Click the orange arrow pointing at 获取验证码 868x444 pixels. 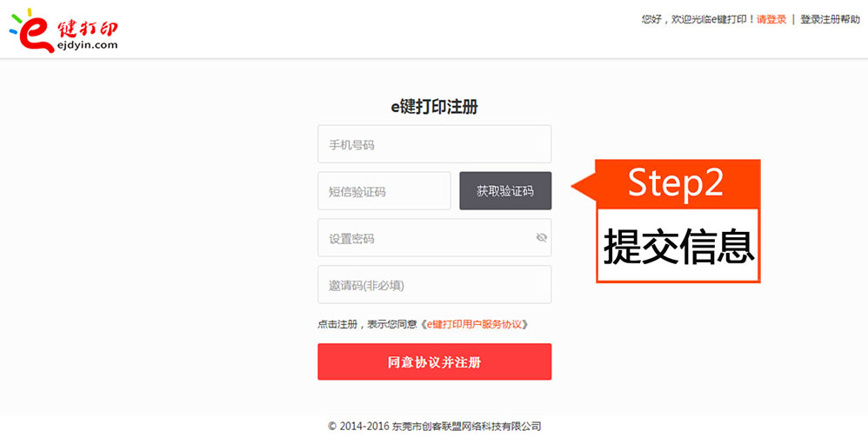pos(584,186)
